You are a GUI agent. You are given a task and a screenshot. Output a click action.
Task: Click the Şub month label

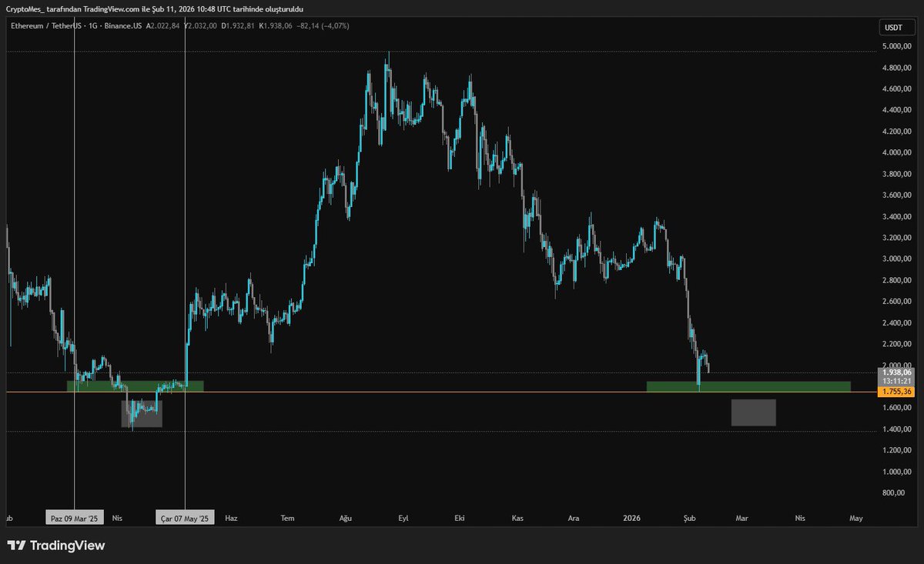coord(689,519)
